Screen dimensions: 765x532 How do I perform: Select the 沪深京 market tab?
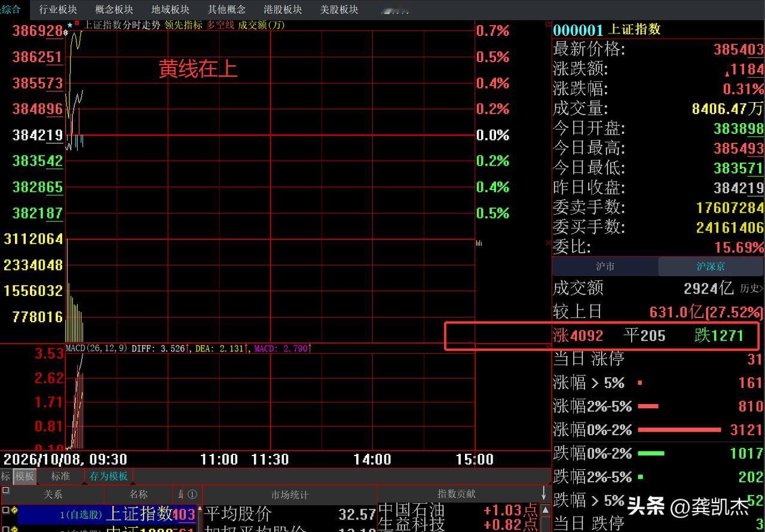point(711,267)
